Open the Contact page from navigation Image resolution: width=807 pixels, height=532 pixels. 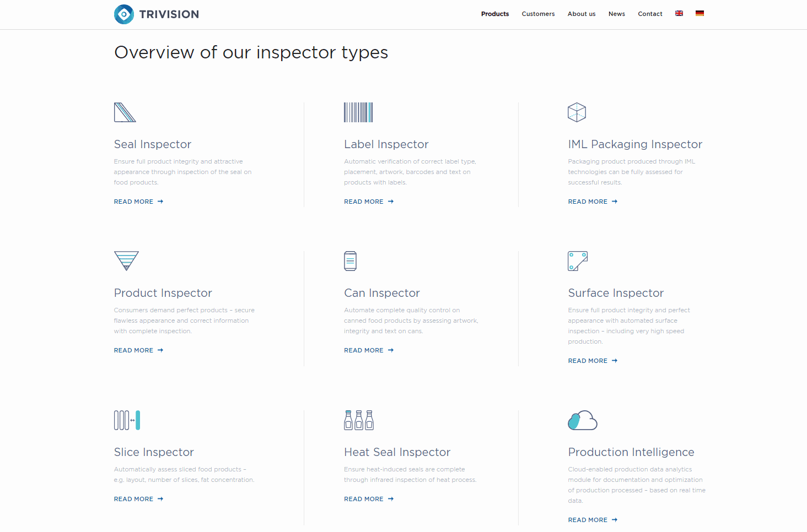pos(650,14)
